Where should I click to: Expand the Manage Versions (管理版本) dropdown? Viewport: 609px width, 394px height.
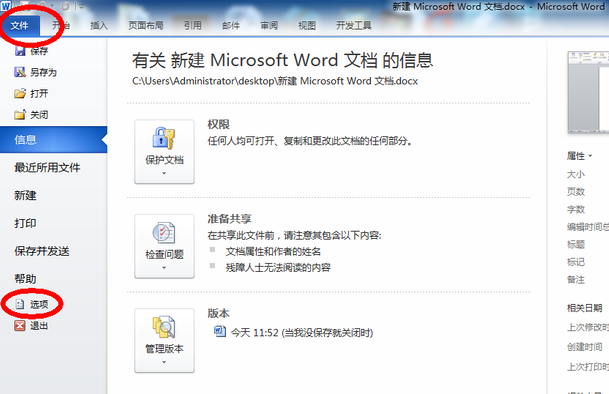(x=164, y=341)
